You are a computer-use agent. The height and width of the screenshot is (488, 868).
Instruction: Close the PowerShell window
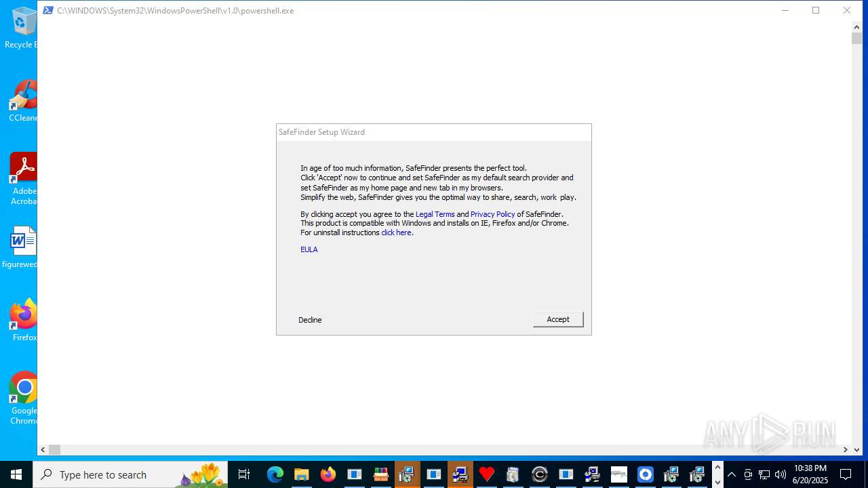tap(847, 10)
